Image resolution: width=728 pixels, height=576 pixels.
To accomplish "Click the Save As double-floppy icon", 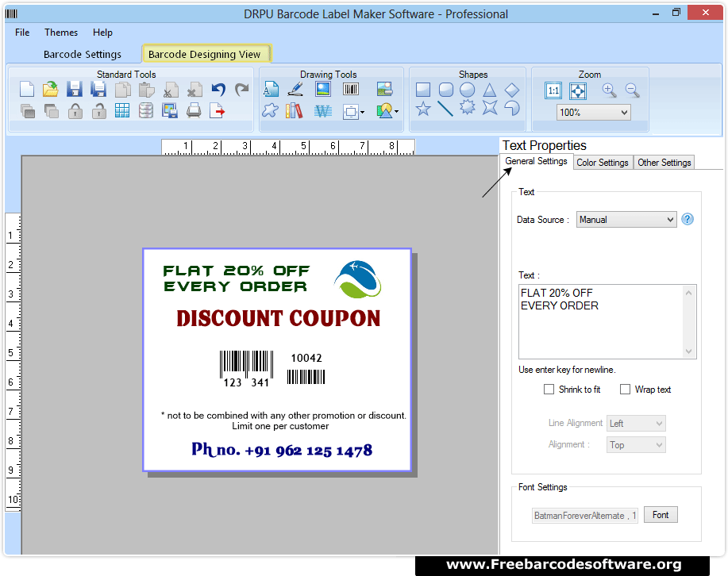I will pos(98,89).
